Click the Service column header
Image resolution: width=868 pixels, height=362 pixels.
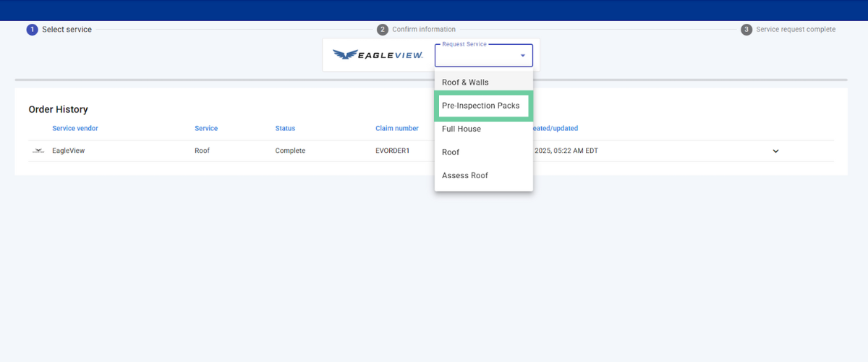coord(206,128)
